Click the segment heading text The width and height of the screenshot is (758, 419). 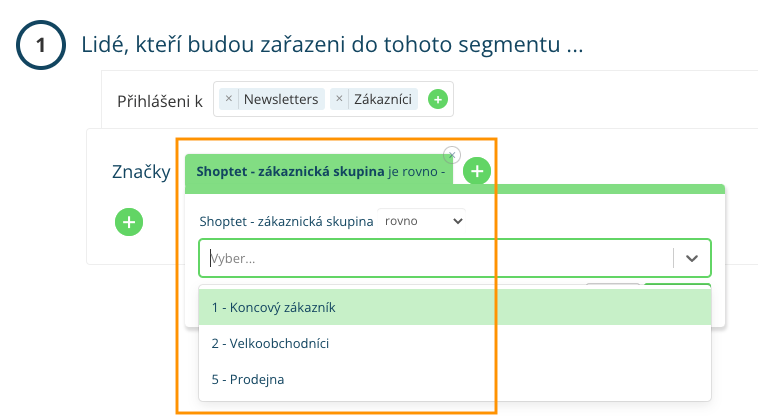point(331,45)
